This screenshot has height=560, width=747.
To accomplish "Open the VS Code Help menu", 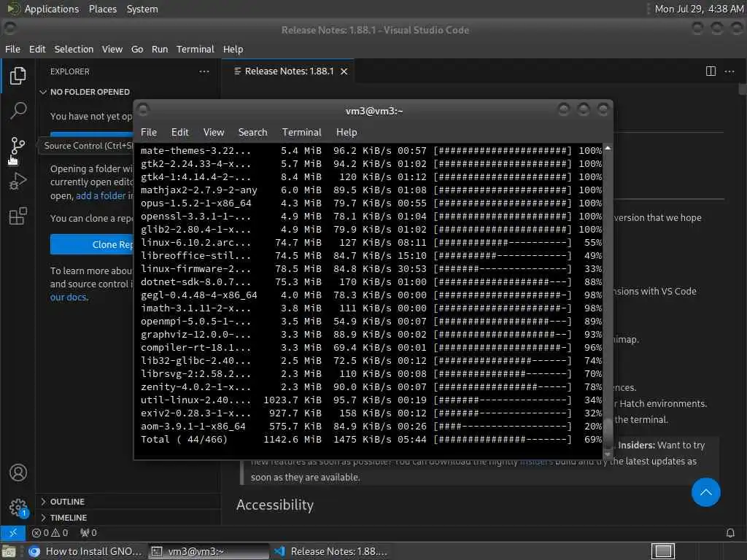I will (x=233, y=49).
